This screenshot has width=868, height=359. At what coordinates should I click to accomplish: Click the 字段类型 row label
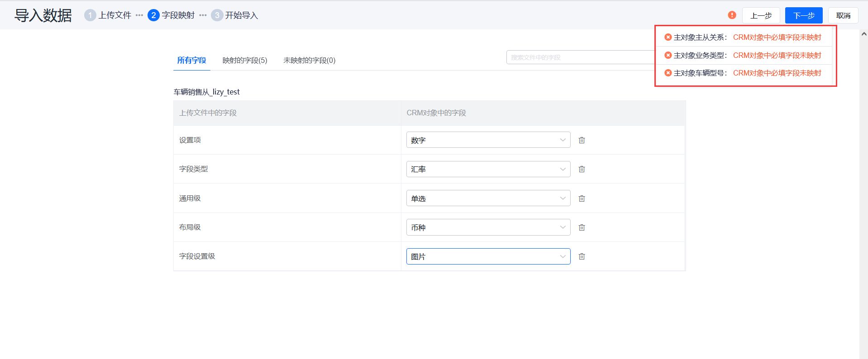[194, 169]
